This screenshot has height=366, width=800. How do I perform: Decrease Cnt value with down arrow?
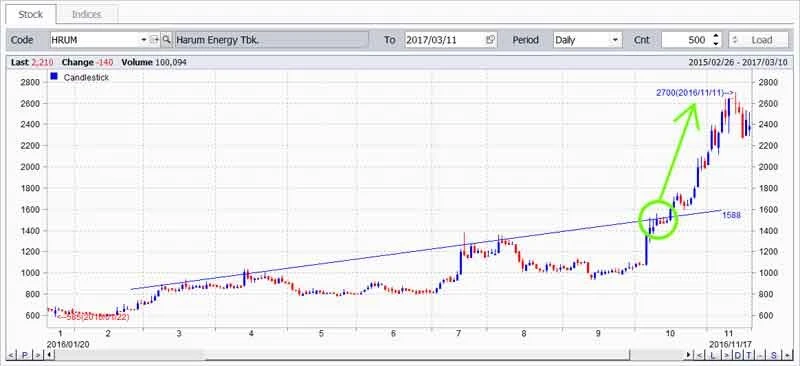[716, 44]
